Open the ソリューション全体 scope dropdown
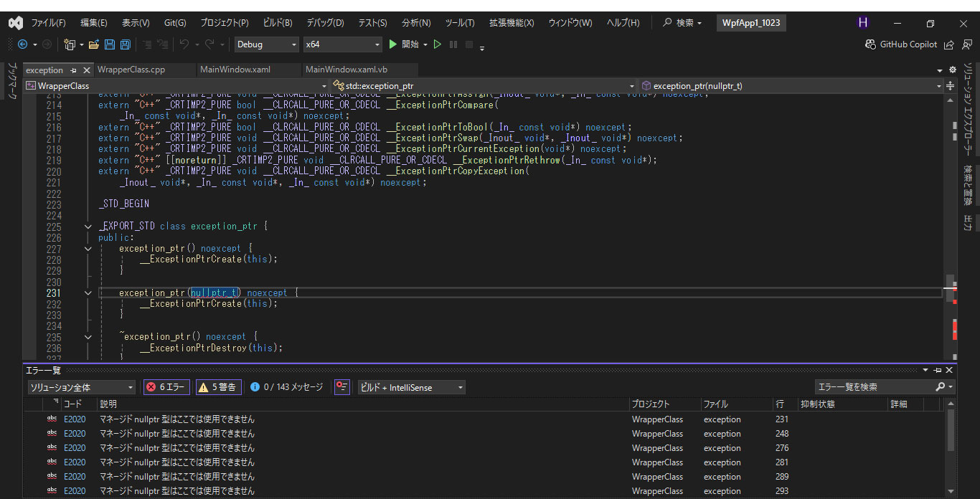 click(81, 386)
